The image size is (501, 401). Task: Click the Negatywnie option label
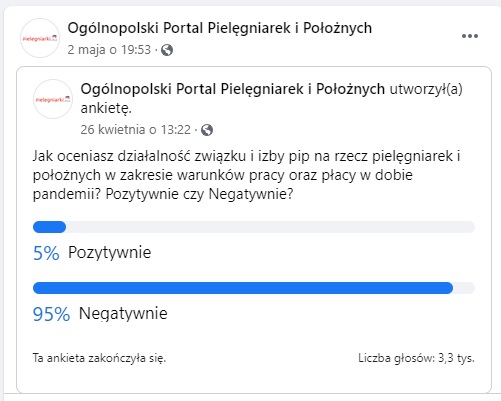click(123, 313)
